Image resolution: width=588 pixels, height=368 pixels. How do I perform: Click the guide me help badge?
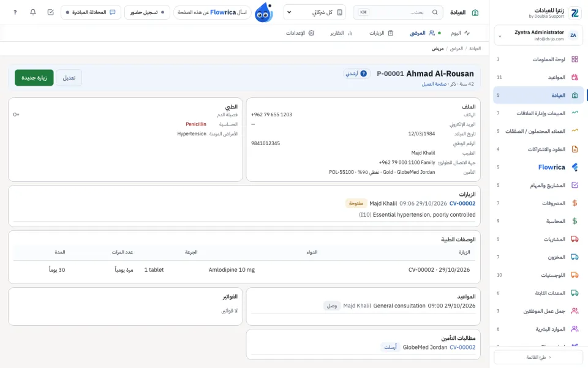tap(356, 73)
